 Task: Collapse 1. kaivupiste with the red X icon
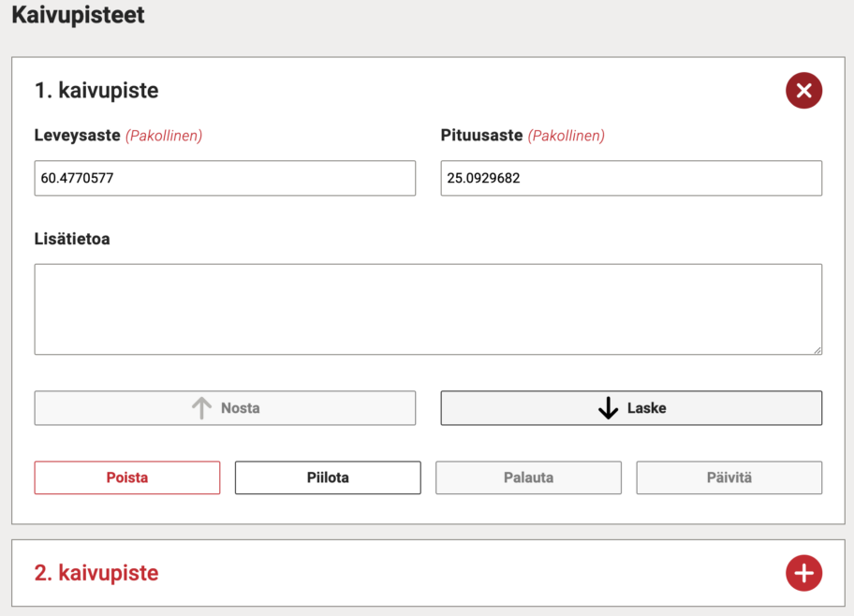click(x=803, y=91)
